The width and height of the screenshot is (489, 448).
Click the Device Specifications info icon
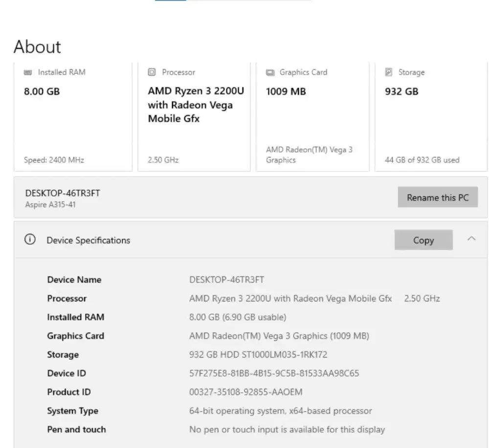click(x=30, y=239)
